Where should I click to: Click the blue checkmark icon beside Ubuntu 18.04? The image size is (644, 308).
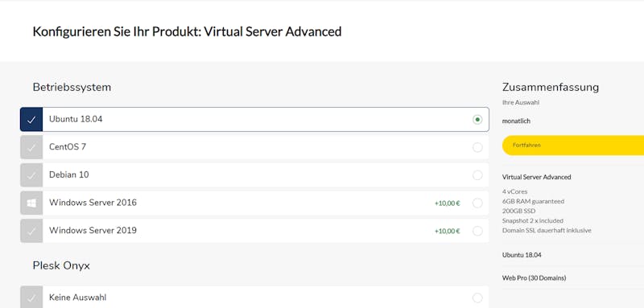tap(31, 119)
